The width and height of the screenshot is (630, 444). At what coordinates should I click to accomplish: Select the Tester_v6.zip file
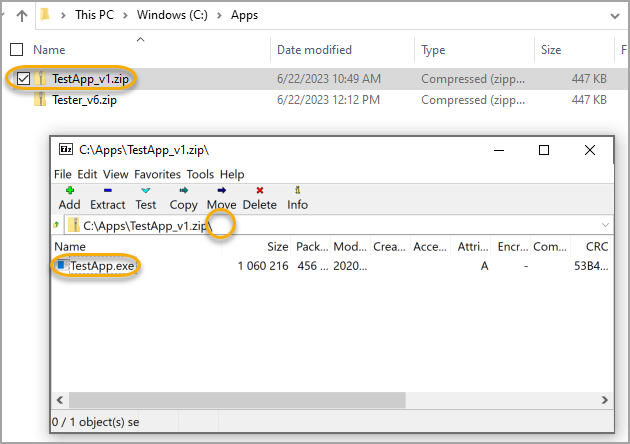[83, 99]
